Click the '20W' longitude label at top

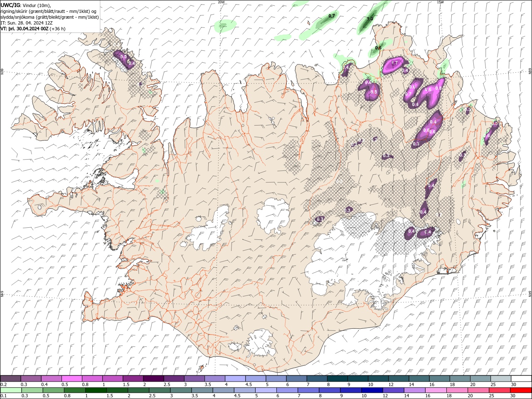click(x=221, y=2)
